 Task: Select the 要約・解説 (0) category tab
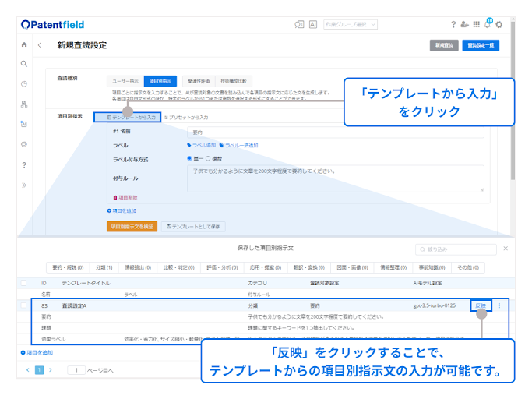[68, 267]
